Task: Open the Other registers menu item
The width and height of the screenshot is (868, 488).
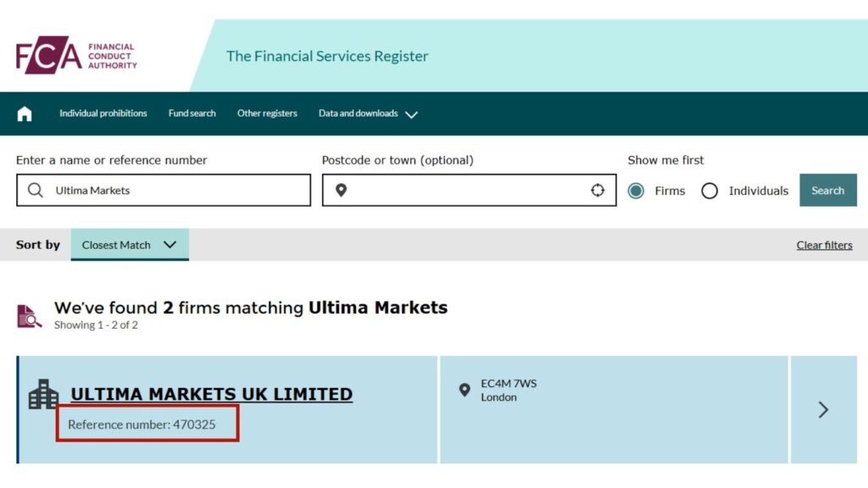Action: [x=267, y=113]
